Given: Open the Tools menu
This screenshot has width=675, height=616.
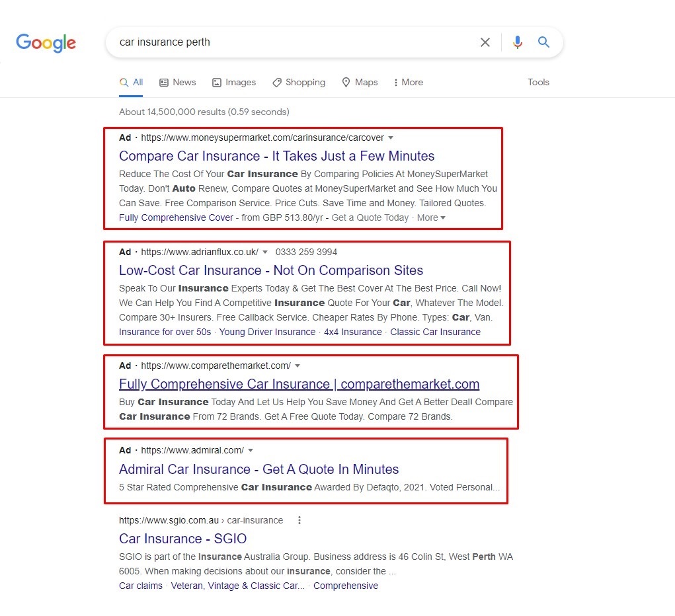Looking at the screenshot, I should point(539,82).
